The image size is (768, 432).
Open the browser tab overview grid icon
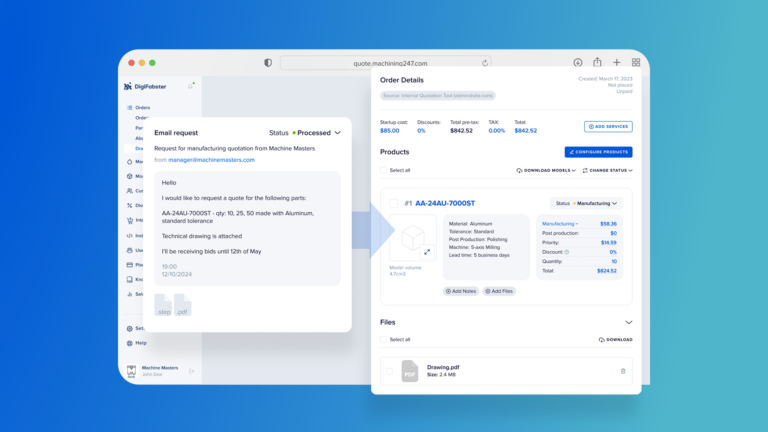pos(635,62)
